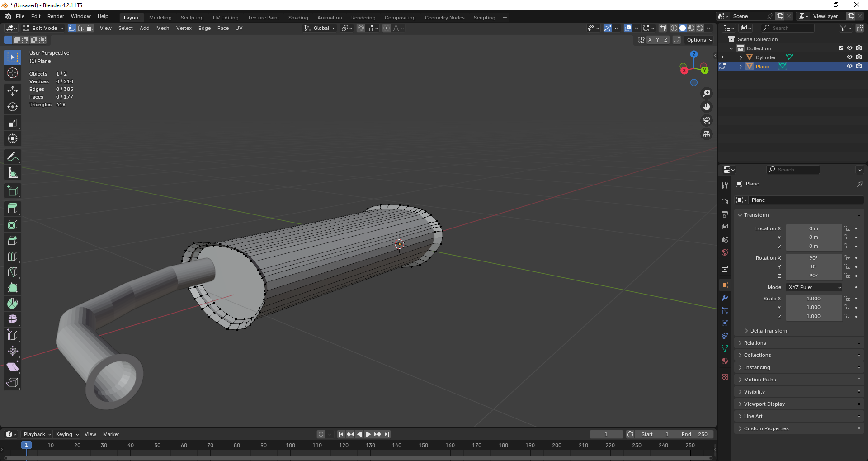Add a new workspace tab

pyautogui.click(x=505, y=18)
